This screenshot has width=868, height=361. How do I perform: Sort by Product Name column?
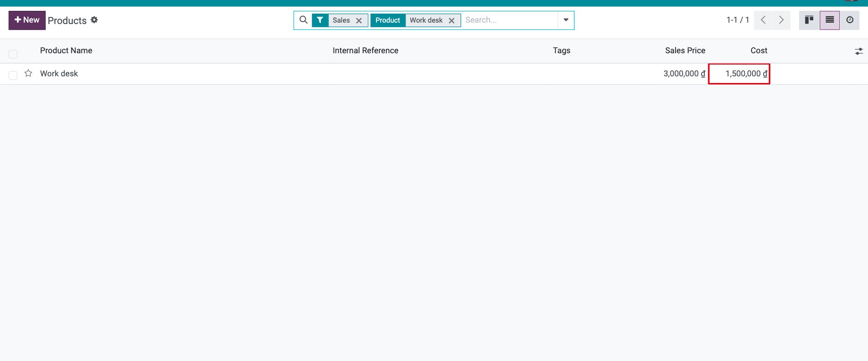tap(66, 50)
